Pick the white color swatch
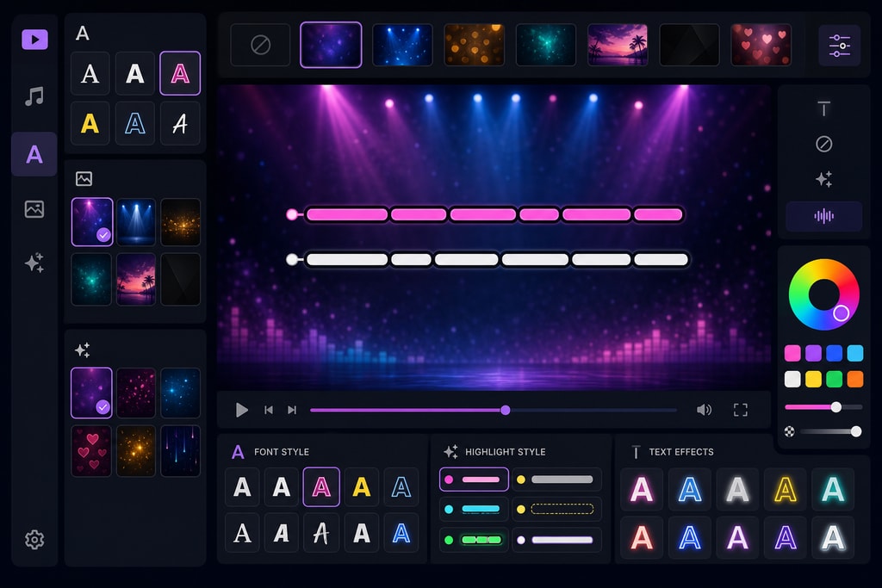The height and width of the screenshot is (588, 882). coord(792,379)
